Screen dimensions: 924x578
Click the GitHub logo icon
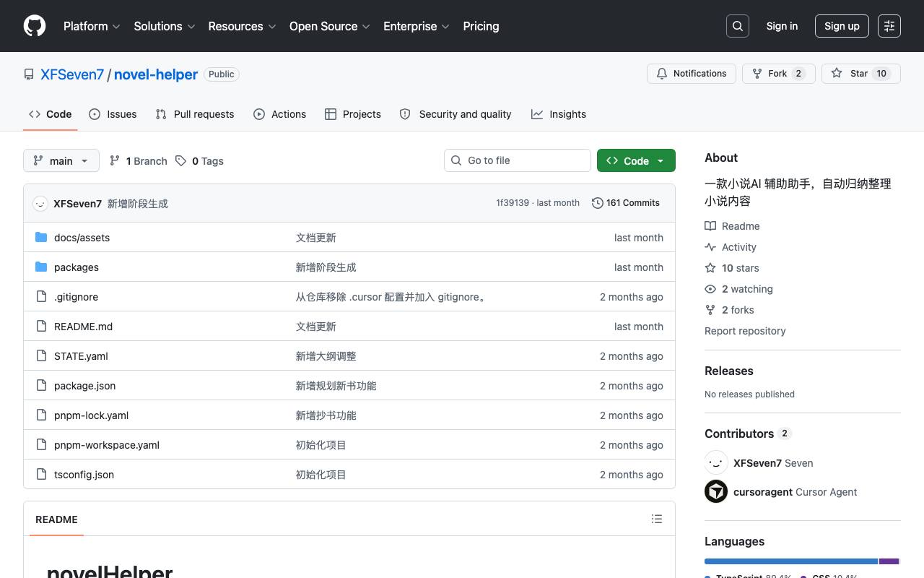(x=35, y=26)
